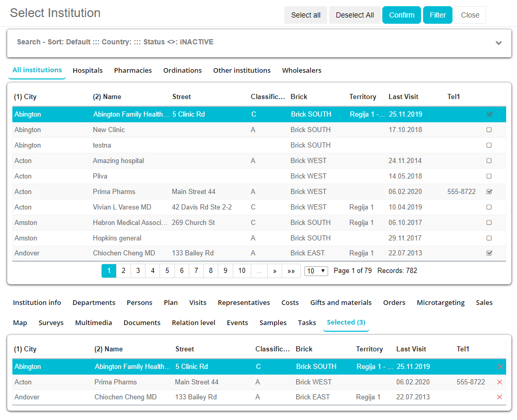The width and height of the screenshot is (517, 420).
Task: Sort table by Last Visit column
Action: (x=403, y=97)
